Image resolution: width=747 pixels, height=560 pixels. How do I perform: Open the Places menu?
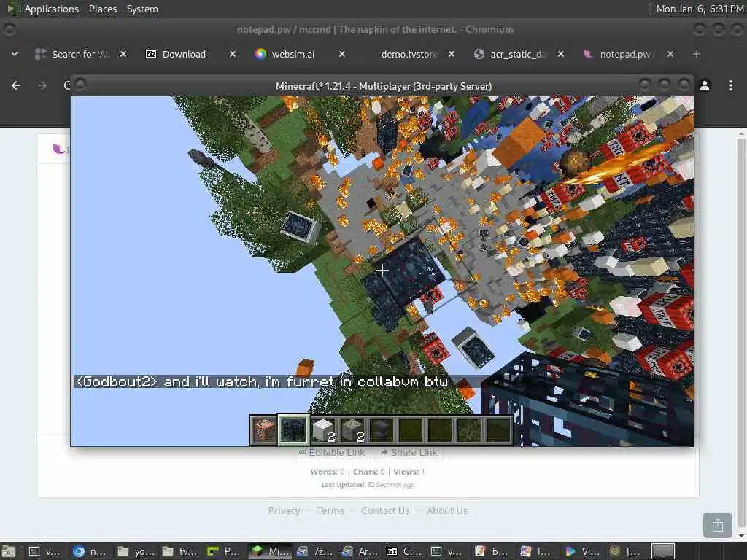tap(102, 9)
